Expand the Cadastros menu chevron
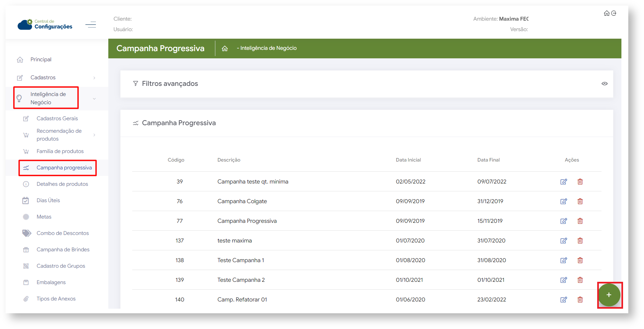 [94, 78]
